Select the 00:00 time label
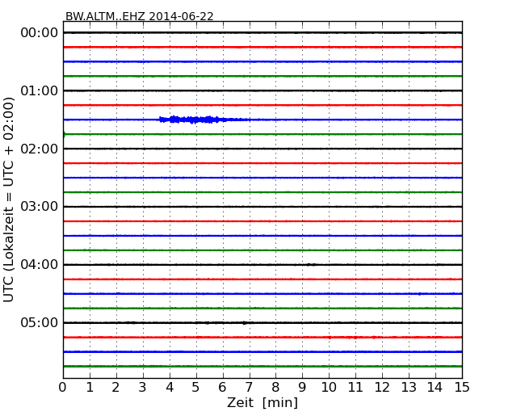 point(40,33)
